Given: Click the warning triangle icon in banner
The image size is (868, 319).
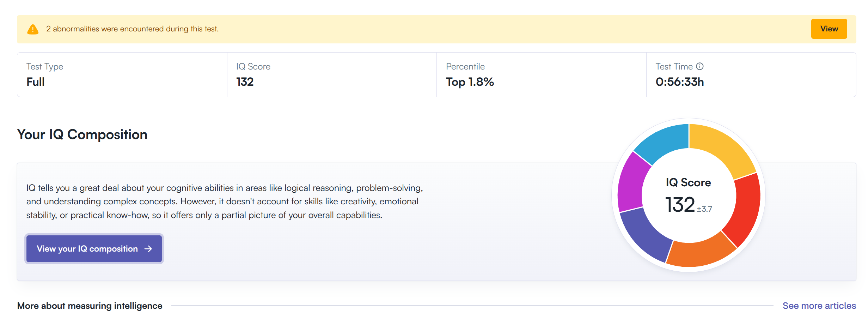Looking at the screenshot, I should 33,29.
